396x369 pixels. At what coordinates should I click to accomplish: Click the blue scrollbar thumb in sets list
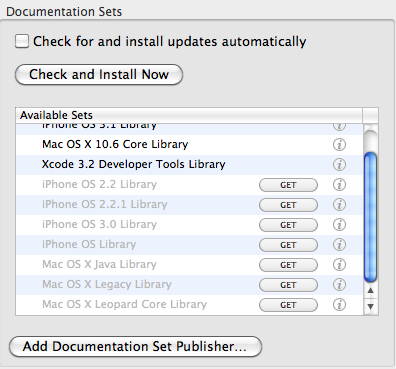[370, 217]
